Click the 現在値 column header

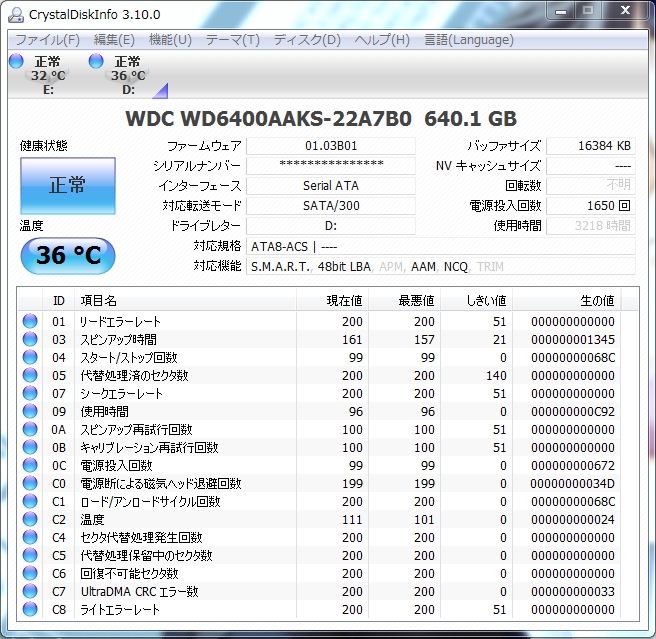333,300
